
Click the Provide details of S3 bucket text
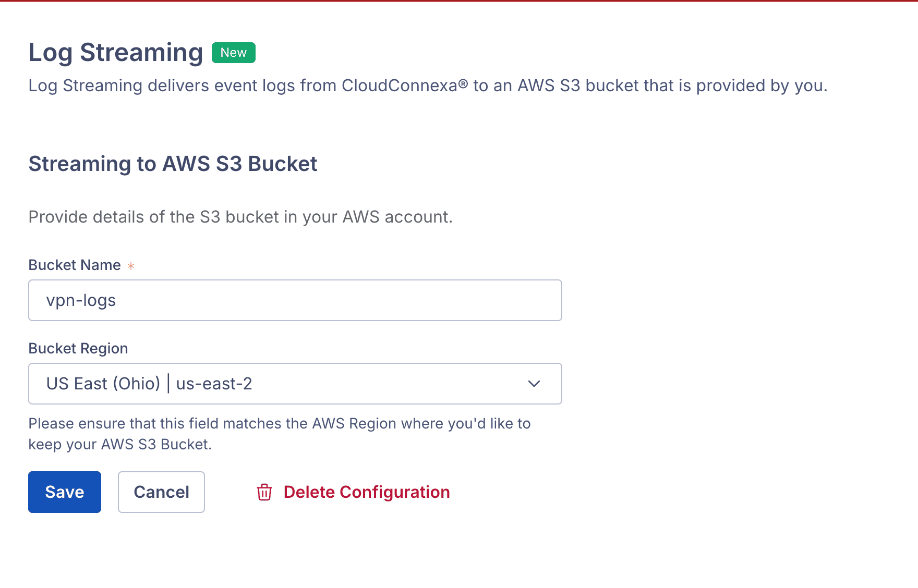[x=240, y=217]
